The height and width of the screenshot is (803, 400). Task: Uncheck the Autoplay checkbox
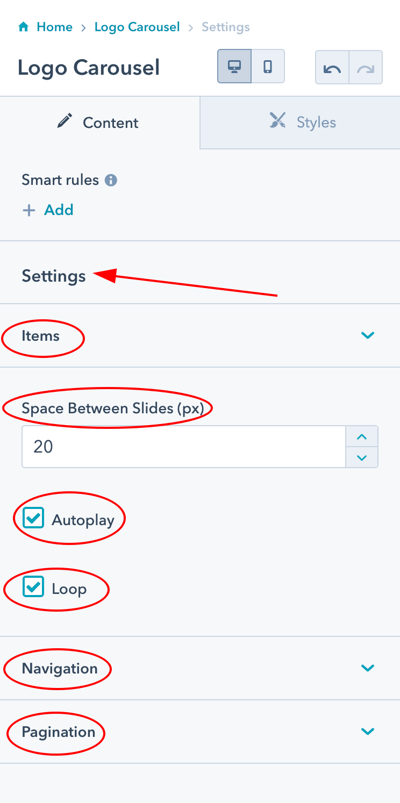coord(33,518)
